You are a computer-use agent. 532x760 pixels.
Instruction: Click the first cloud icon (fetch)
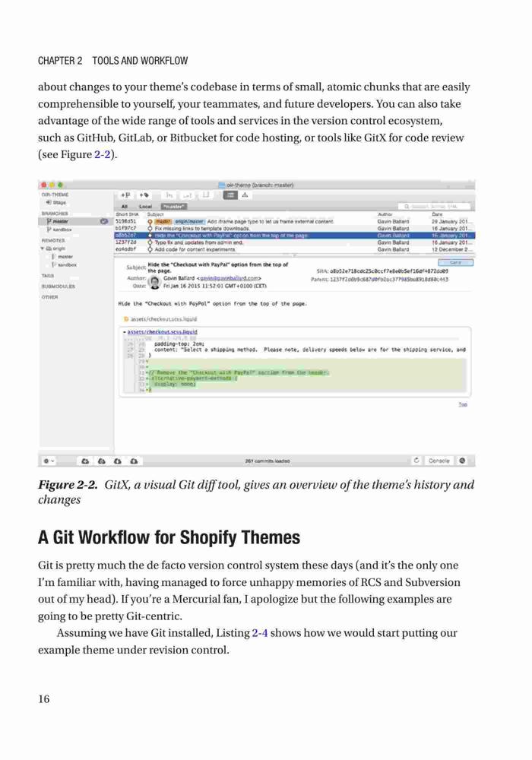(85, 461)
